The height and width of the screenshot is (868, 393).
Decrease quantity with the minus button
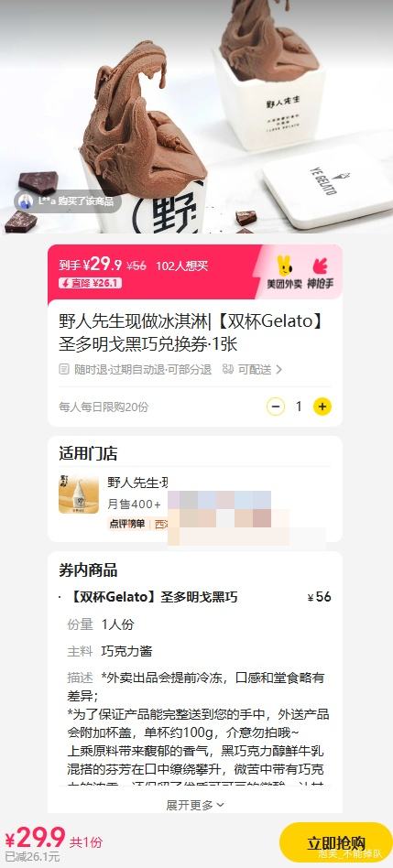[275, 407]
